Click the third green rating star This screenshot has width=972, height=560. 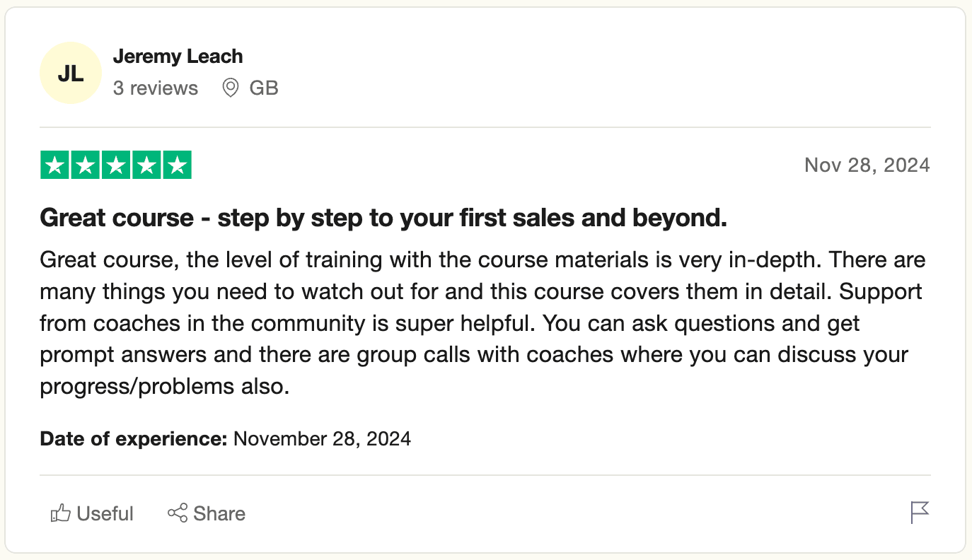pos(116,165)
